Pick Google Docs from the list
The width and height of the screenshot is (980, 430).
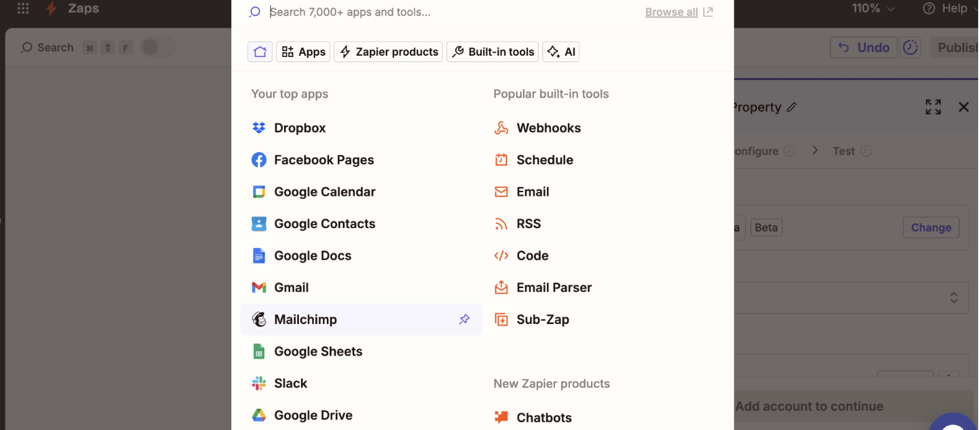[x=361, y=256]
